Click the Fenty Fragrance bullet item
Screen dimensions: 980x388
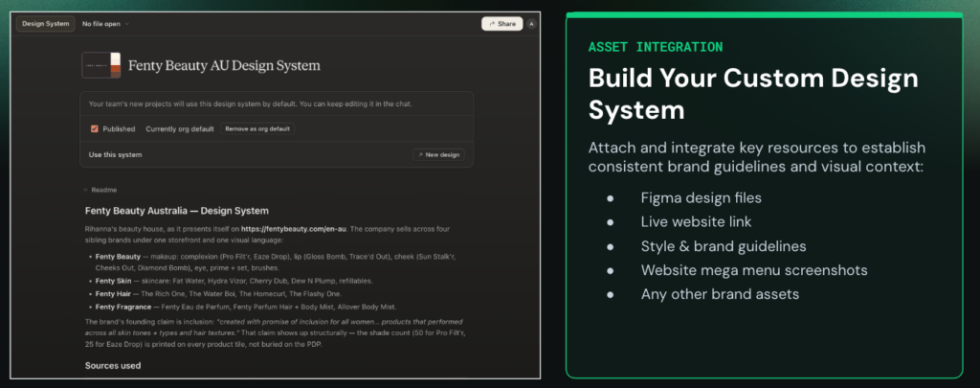coord(246,307)
